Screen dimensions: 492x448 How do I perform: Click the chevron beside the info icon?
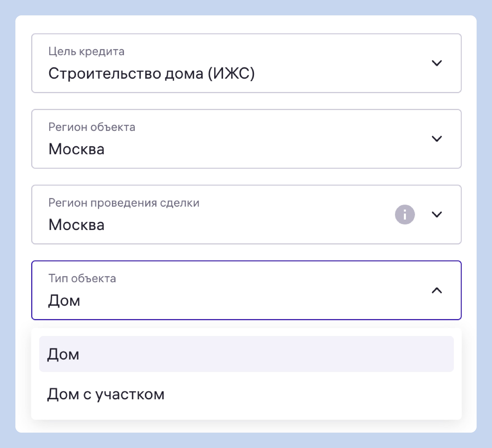437,214
